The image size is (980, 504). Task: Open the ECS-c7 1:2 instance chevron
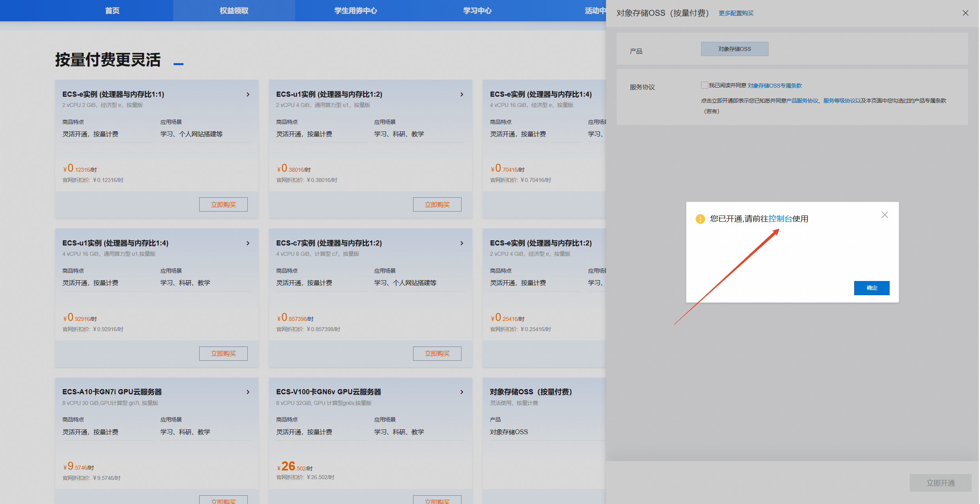462,243
